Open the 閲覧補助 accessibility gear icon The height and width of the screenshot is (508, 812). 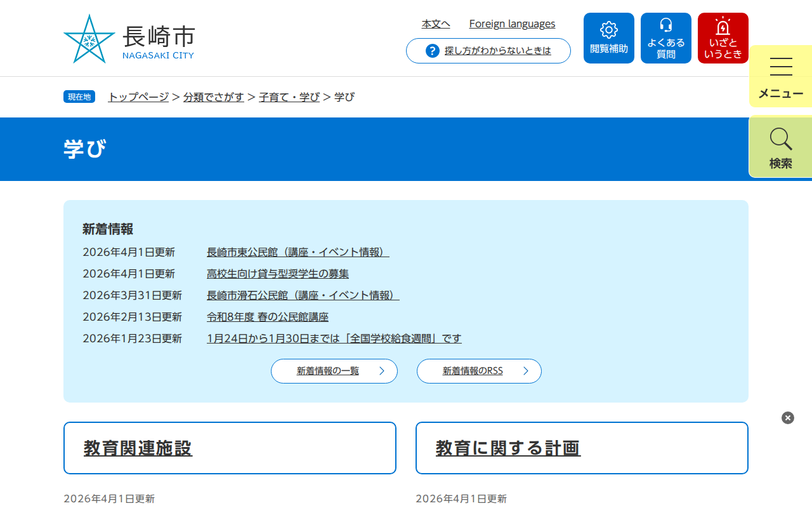tap(608, 37)
